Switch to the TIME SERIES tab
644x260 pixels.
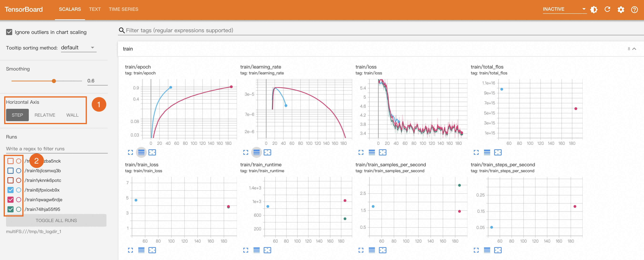123,9
